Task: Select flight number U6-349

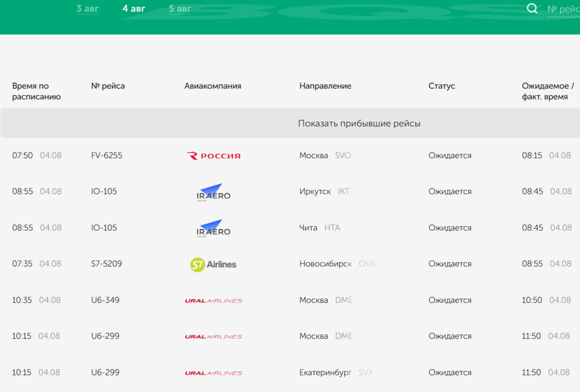Action: coord(106,300)
